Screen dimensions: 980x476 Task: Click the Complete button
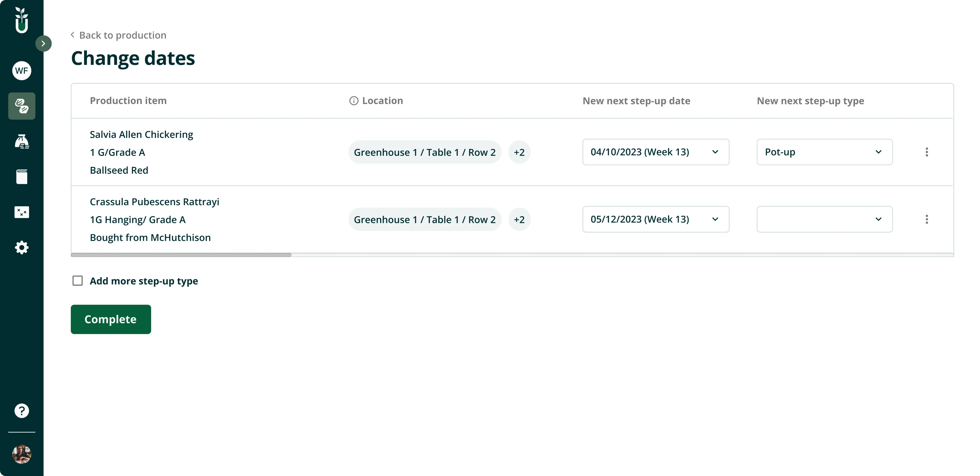111,319
